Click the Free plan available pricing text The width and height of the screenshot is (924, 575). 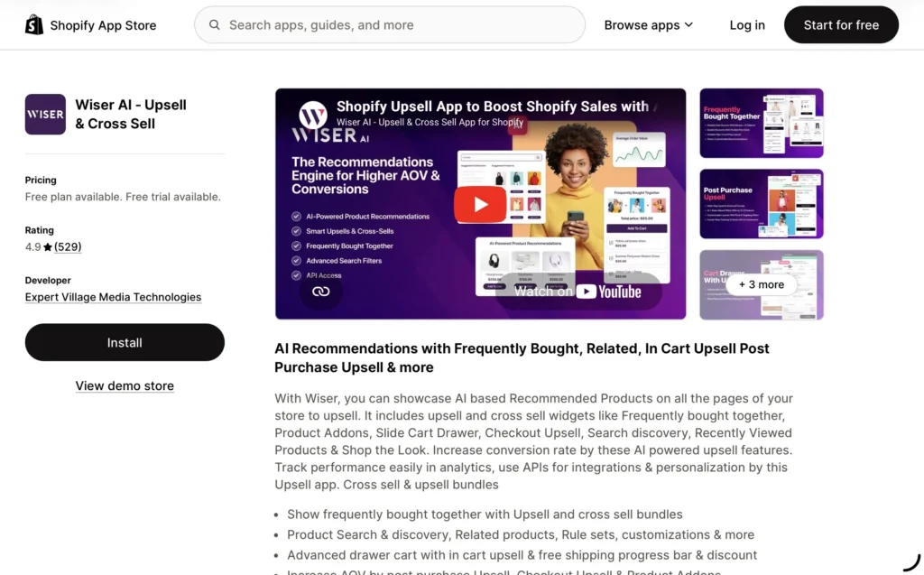pyautogui.click(x=123, y=197)
